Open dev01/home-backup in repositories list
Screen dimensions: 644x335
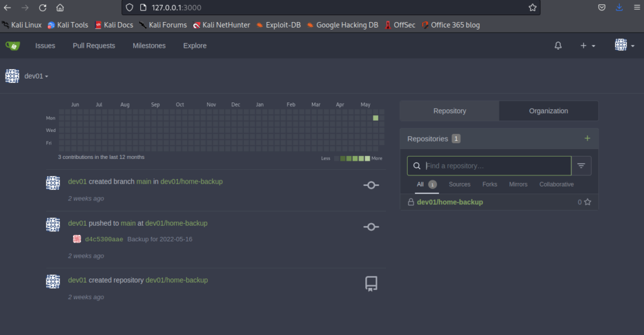click(x=450, y=202)
